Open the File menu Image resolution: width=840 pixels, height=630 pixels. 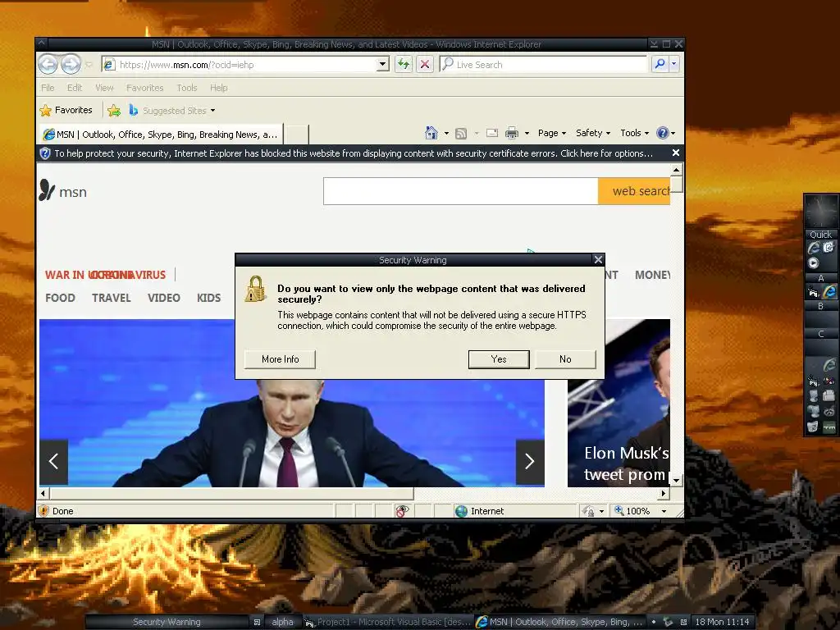[x=48, y=88]
